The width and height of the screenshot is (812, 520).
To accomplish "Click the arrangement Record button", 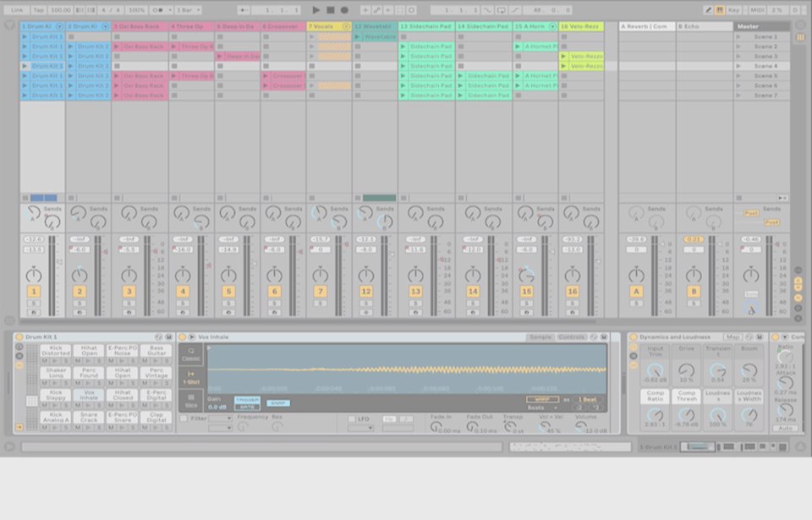I will (x=344, y=10).
